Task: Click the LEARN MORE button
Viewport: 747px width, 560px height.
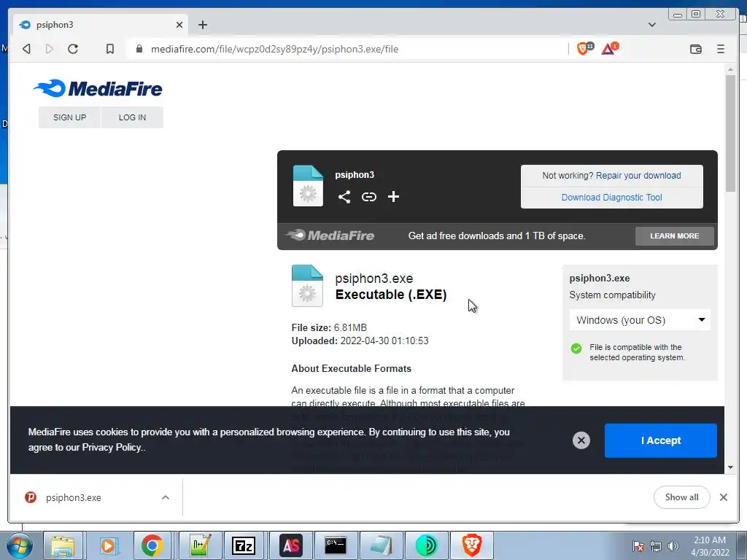Action: pos(674,236)
